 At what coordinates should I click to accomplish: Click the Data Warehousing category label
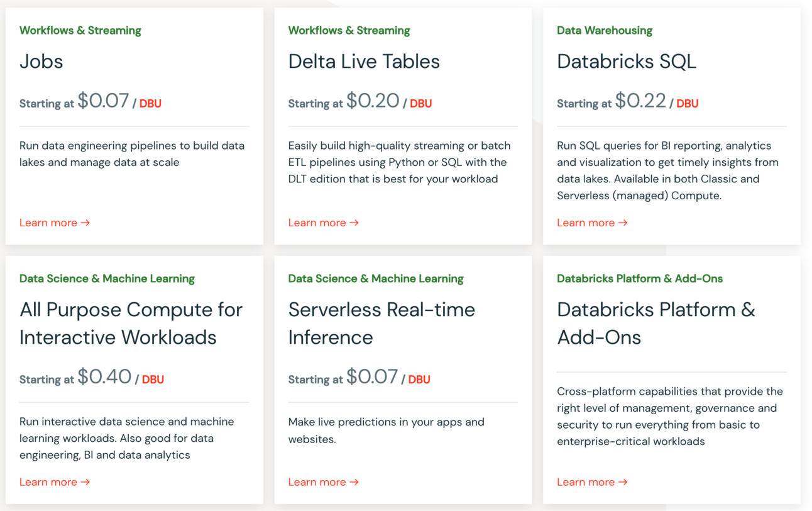(x=605, y=30)
